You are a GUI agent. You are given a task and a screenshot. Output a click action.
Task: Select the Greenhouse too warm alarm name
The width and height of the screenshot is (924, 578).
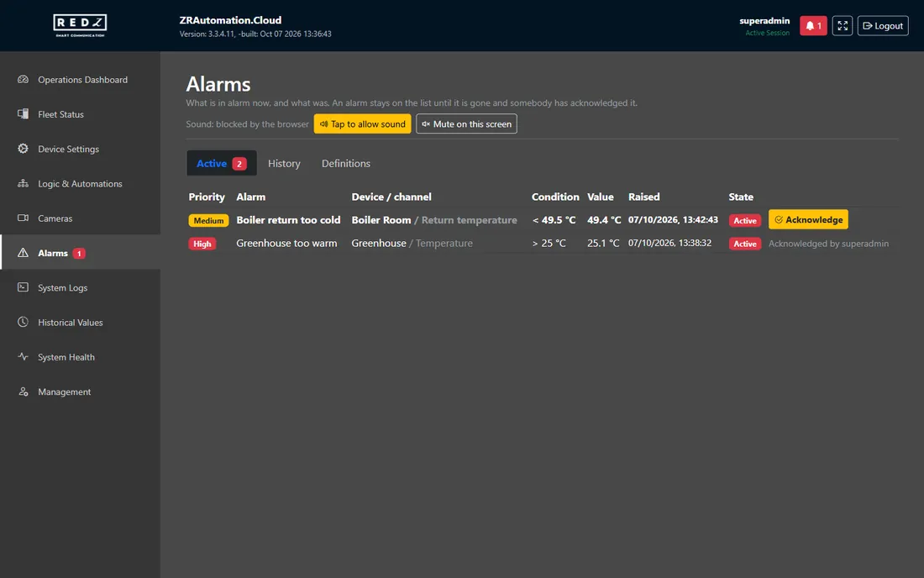(x=286, y=243)
